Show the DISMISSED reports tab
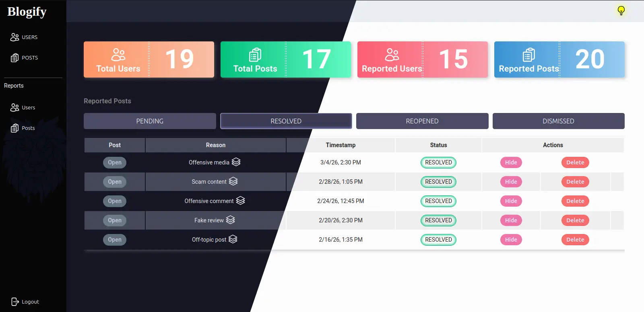644x312 pixels. coord(558,121)
